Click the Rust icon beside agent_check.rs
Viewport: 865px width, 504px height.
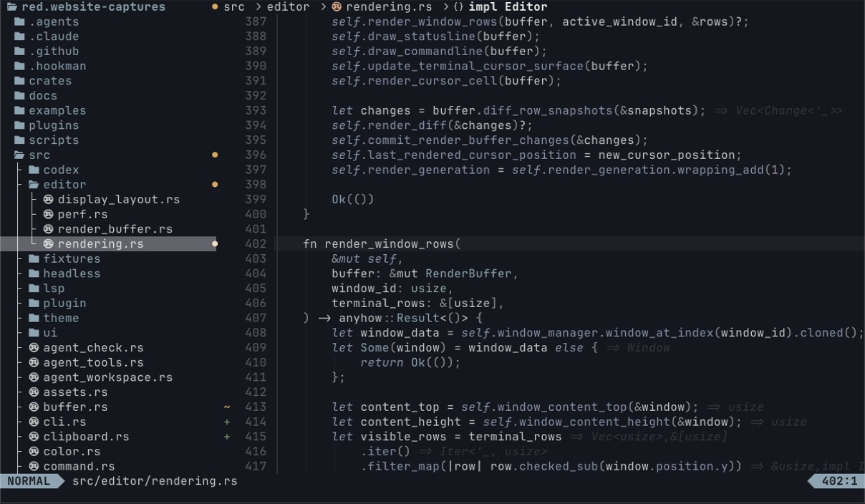pos(34,347)
